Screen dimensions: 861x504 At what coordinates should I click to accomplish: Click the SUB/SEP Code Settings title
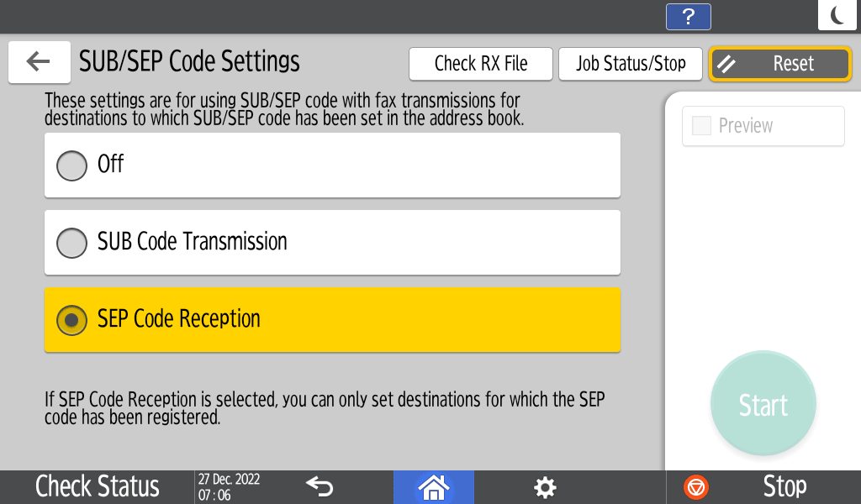pyautogui.click(x=189, y=61)
